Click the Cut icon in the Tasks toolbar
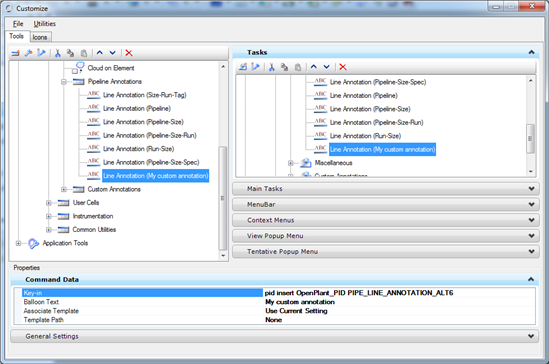The width and height of the screenshot is (549, 364). pyautogui.click(x=272, y=67)
